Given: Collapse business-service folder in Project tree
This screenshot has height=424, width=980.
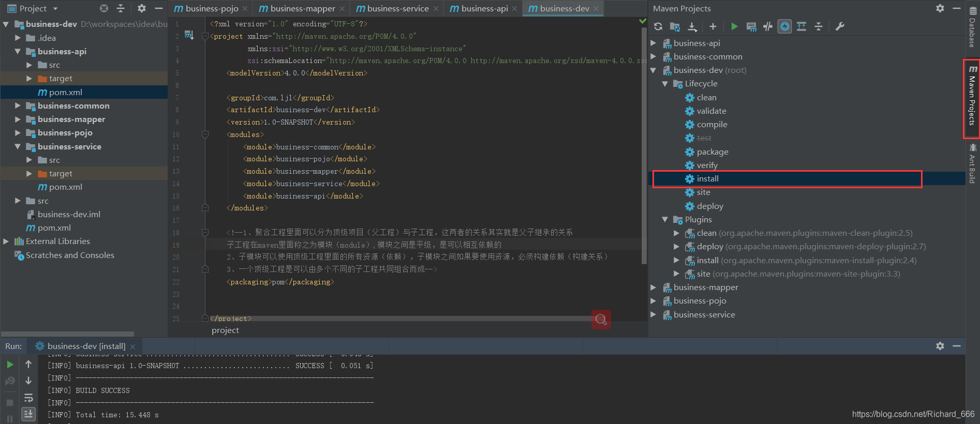Looking at the screenshot, I should [18, 146].
